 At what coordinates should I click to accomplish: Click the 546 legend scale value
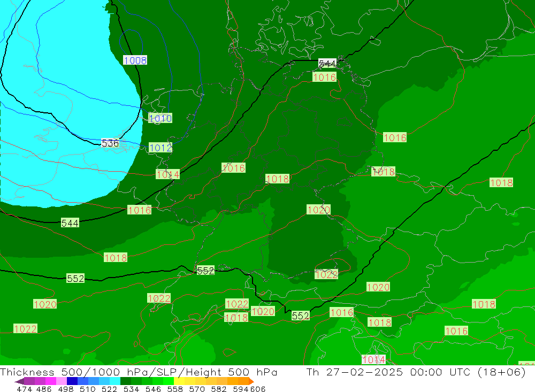pos(153,389)
